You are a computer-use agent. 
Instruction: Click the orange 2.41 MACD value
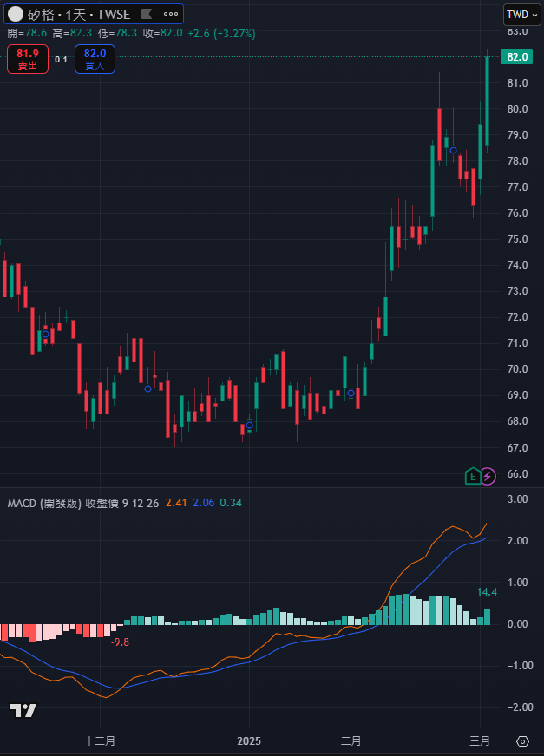pos(176,503)
